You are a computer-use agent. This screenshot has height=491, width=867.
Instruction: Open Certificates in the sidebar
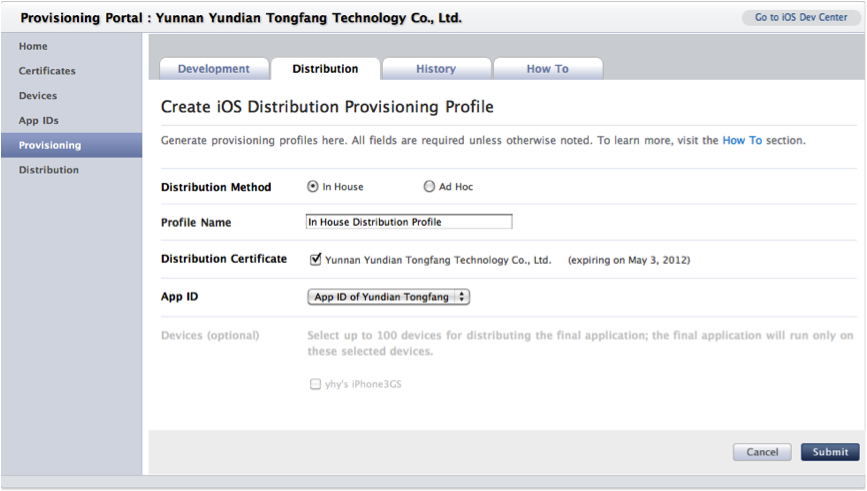tap(47, 71)
